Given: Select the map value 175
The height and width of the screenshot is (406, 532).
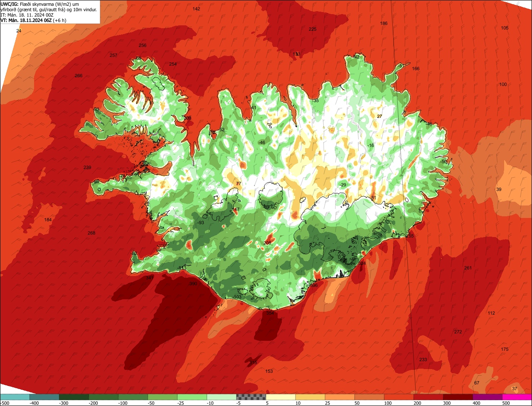Looking at the screenshot, I should click(x=505, y=349).
